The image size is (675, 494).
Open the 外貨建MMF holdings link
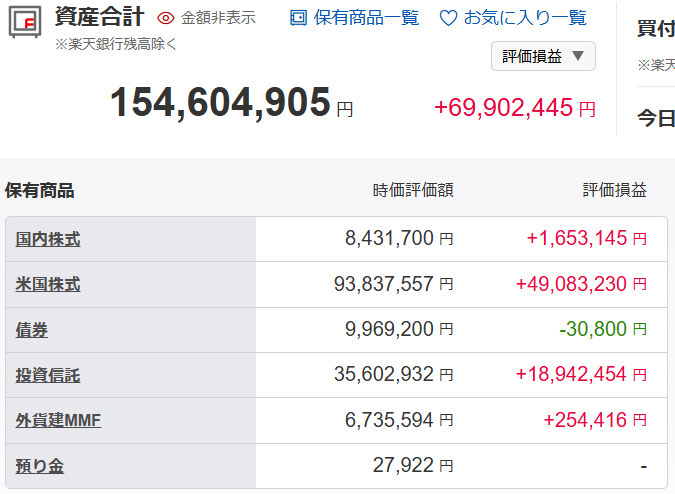click(x=58, y=421)
